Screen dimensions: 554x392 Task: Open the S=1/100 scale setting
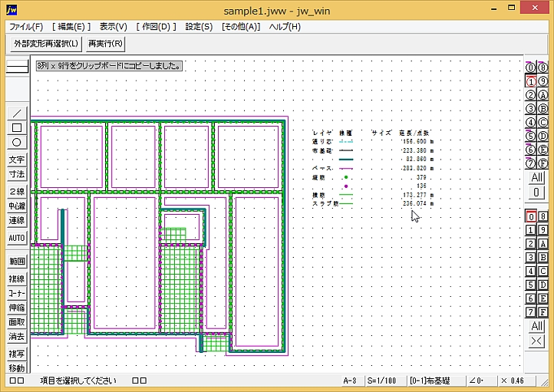point(379,380)
